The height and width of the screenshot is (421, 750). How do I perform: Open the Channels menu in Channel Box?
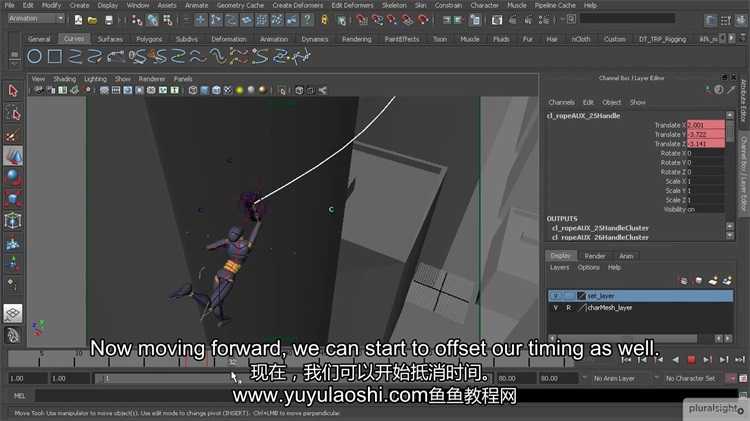[x=561, y=102]
